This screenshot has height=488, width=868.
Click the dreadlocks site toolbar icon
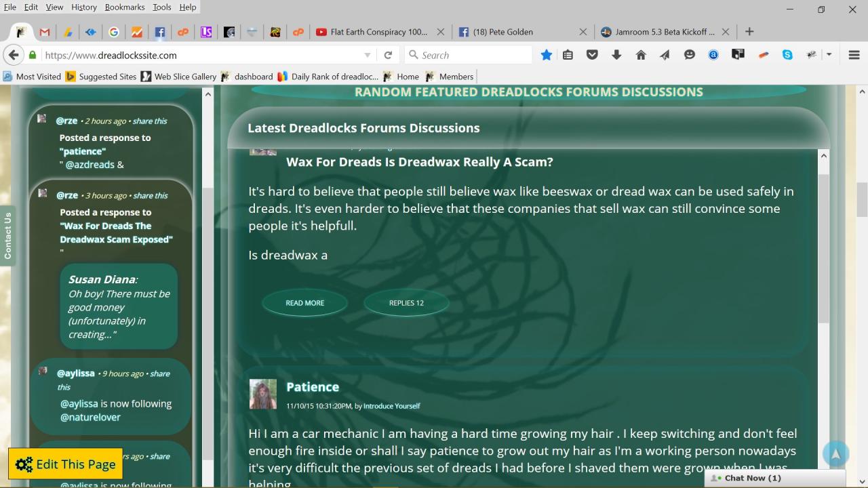[x=811, y=55]
